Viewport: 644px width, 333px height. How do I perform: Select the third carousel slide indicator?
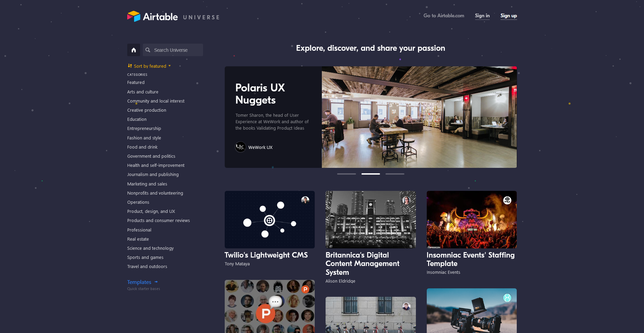coord(395,174)
